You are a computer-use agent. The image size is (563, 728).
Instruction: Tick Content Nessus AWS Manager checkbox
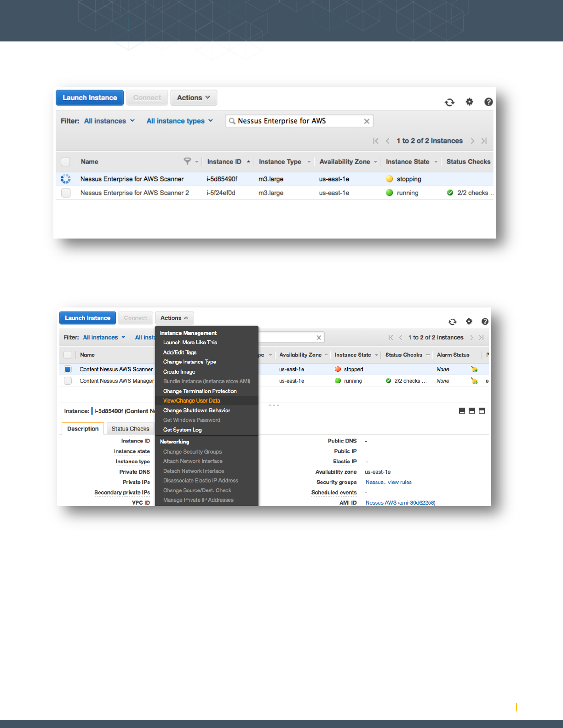(x=68, y=381)
